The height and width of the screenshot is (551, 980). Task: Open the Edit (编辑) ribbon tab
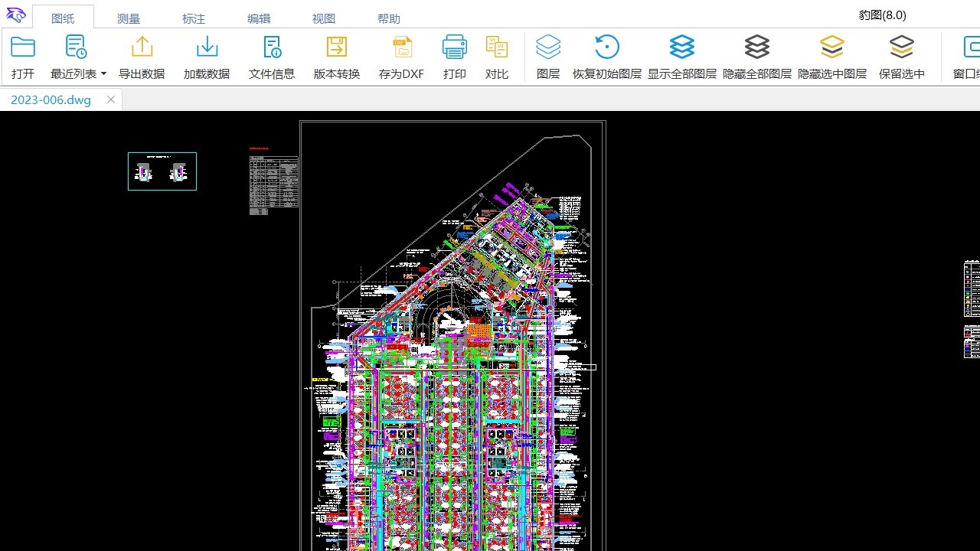[x=259, y=18]
